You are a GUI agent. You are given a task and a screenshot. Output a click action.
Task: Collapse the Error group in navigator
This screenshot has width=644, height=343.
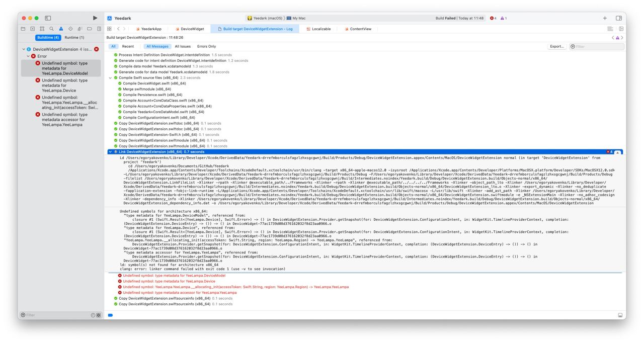pyautogui.click(x=29, y=56)
